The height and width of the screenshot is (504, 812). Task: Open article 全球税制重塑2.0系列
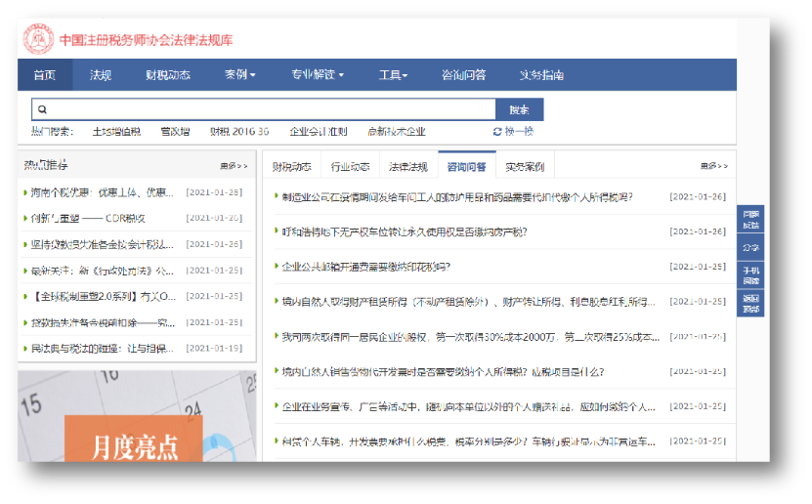[103, 297]
